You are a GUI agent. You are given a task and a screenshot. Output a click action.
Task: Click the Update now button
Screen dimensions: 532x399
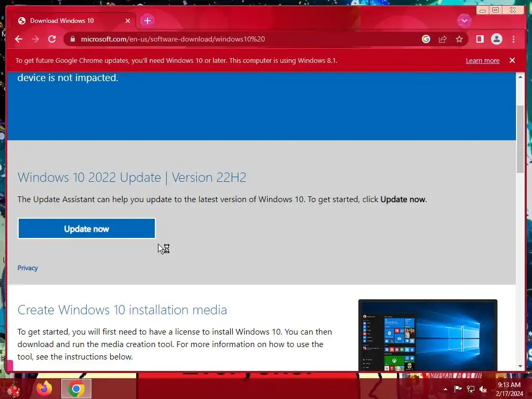pos(87,229)
